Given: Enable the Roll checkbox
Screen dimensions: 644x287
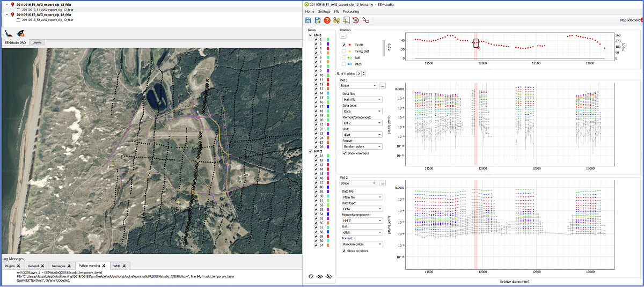Looking at the screenshot, I should 343,57.
